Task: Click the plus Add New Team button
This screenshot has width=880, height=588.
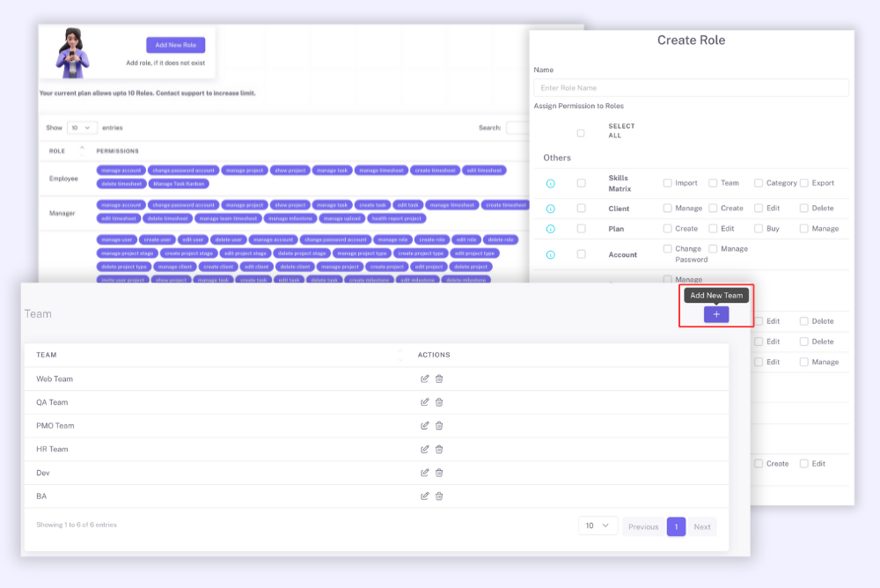Action: pos(716,314)
